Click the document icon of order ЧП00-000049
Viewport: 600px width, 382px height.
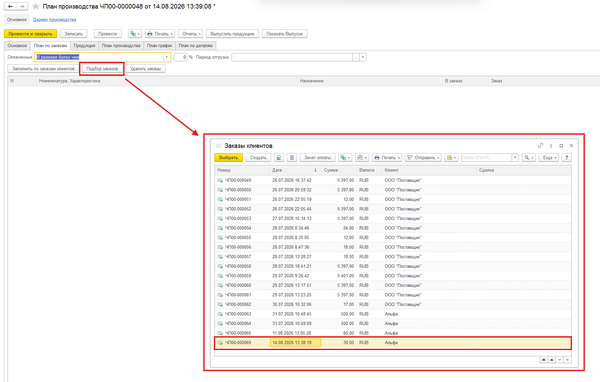[220, 180]
